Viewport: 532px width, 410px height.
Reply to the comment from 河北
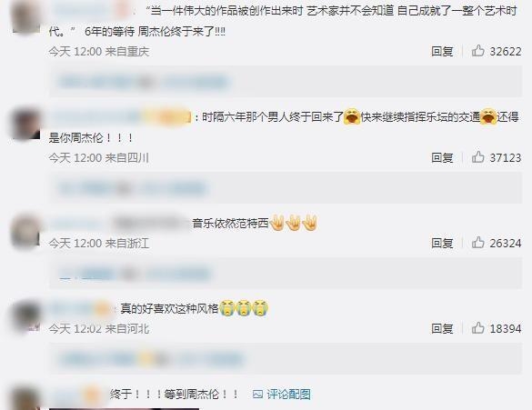click(x=442, y=328)
